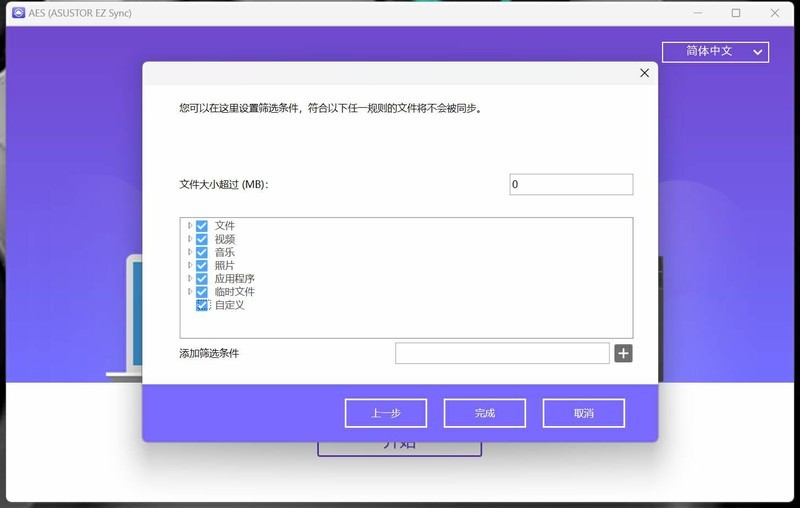Click the 上一步 button

pos(386,413)
